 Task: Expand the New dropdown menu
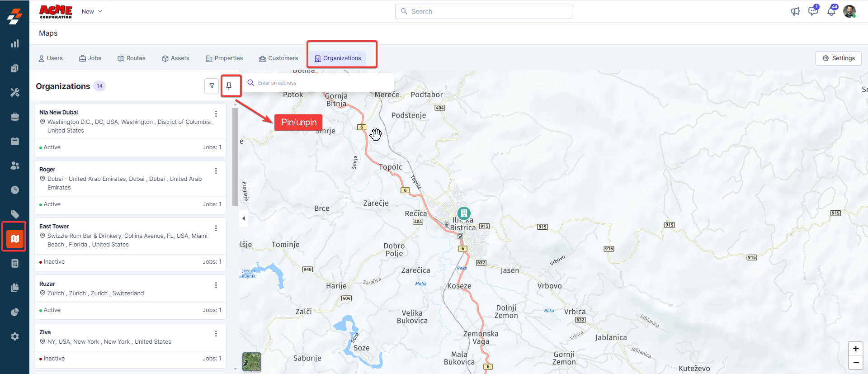(92, 11)
